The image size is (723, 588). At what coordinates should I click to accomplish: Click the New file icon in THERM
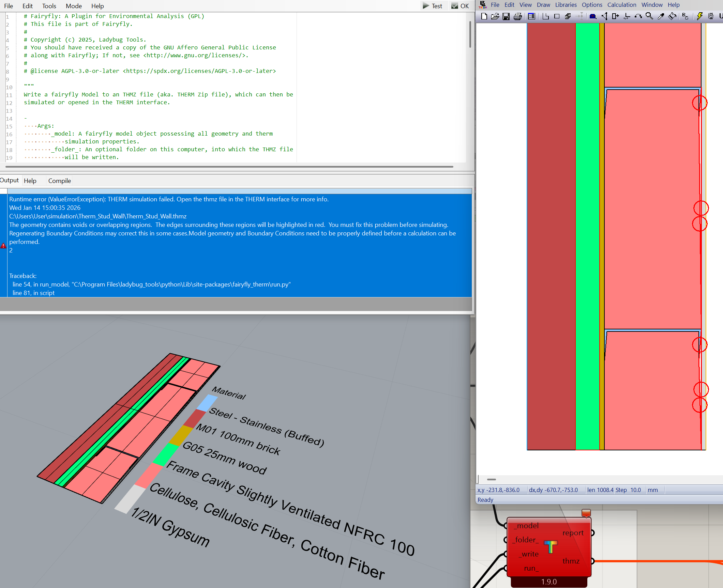coord(484,16)
